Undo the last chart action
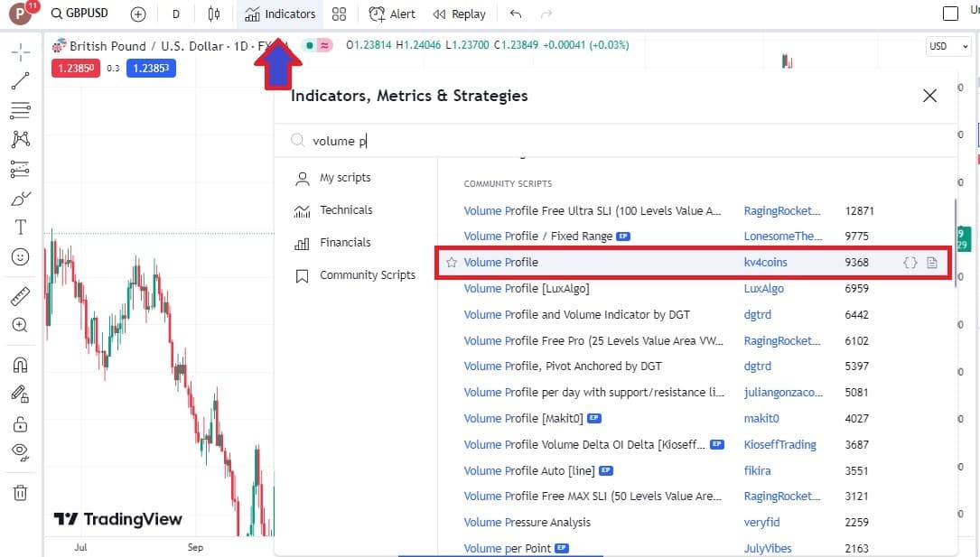The height and width of the screenshot is (557, 980). click(x=516, y=14)
